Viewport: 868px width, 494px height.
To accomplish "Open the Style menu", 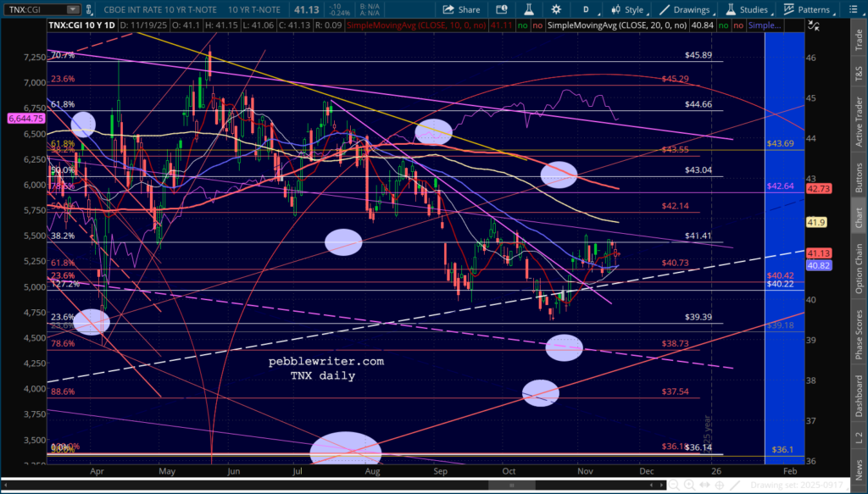I will tap(628, 9).
